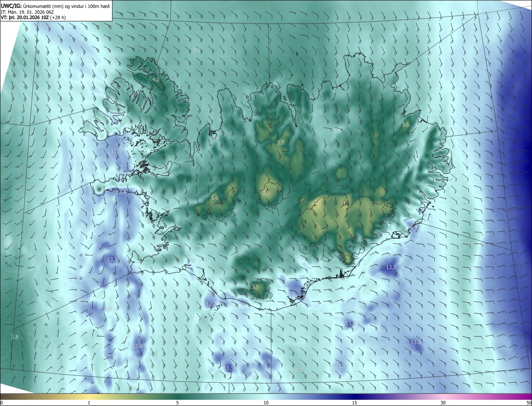The image size is (532, 406).
Task: Click the 0 tick on the color scale
Action: pos(1,403)
